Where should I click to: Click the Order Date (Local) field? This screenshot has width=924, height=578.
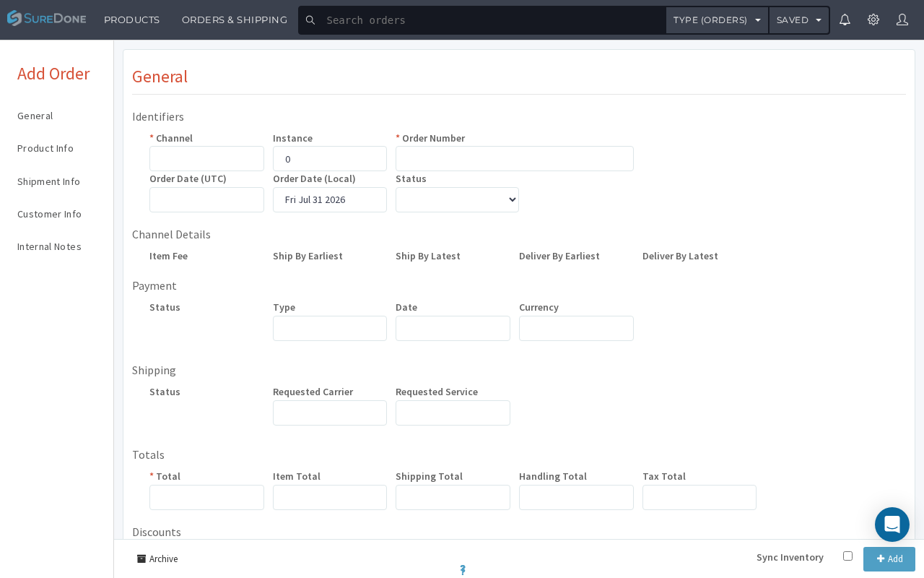pyautogui.click(x=330, y=199)
